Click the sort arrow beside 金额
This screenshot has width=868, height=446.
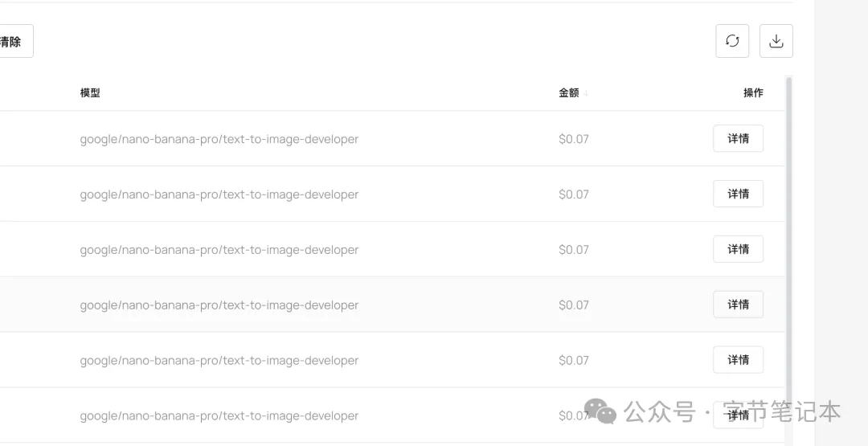(586, 93)
